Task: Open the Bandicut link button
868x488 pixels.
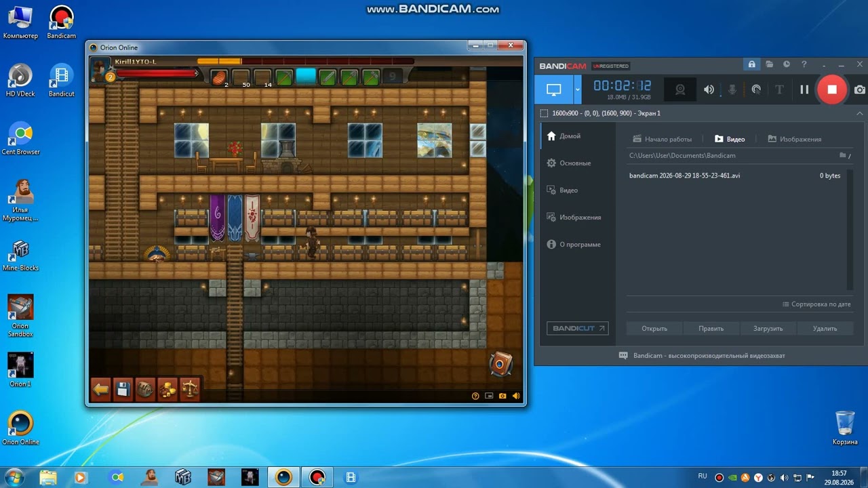Action: pyautogui.click(x=578, y=328)
